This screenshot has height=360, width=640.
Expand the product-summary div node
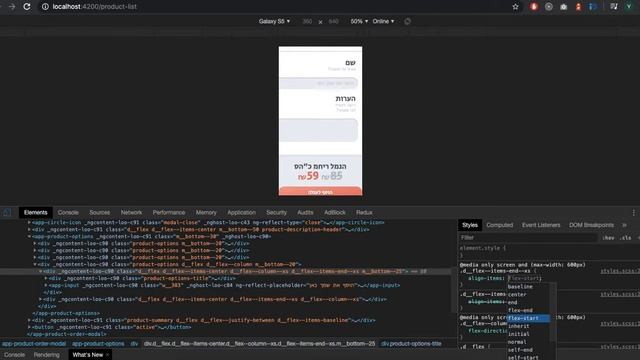[x=29, y=320]
